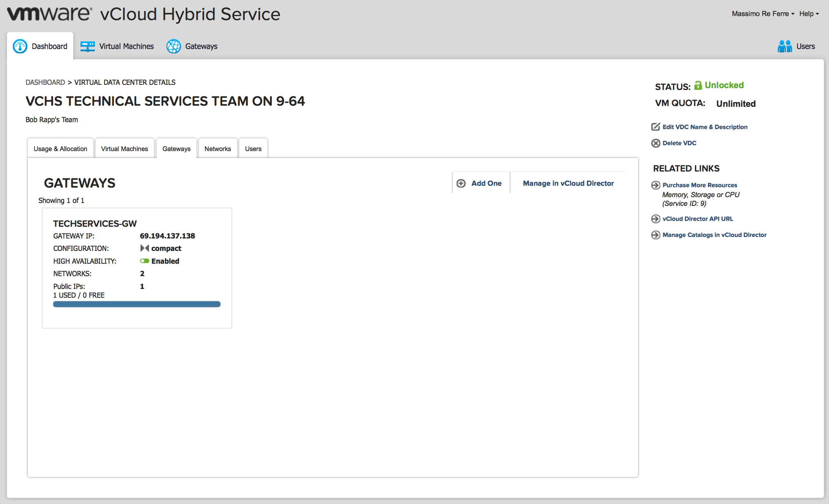Viewport: 829px width, 504px height.
Task: Click the Delete VDC cross icon
Action: click(x=656, y=143)
